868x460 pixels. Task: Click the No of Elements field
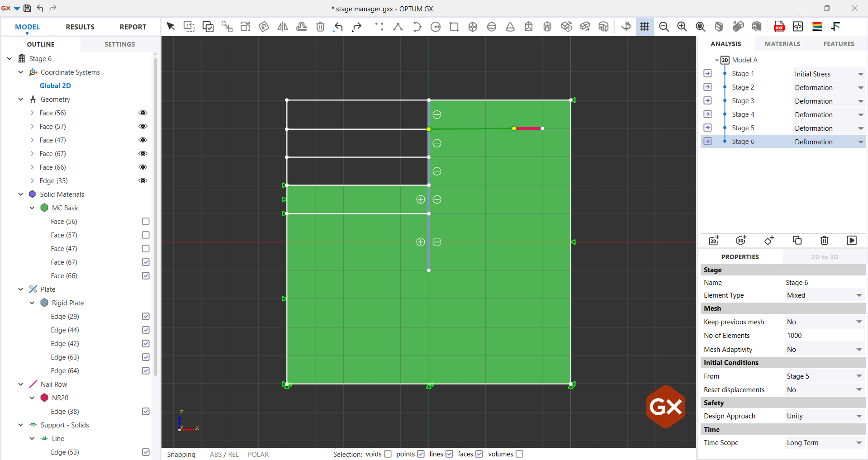click(x=824, y=336)
